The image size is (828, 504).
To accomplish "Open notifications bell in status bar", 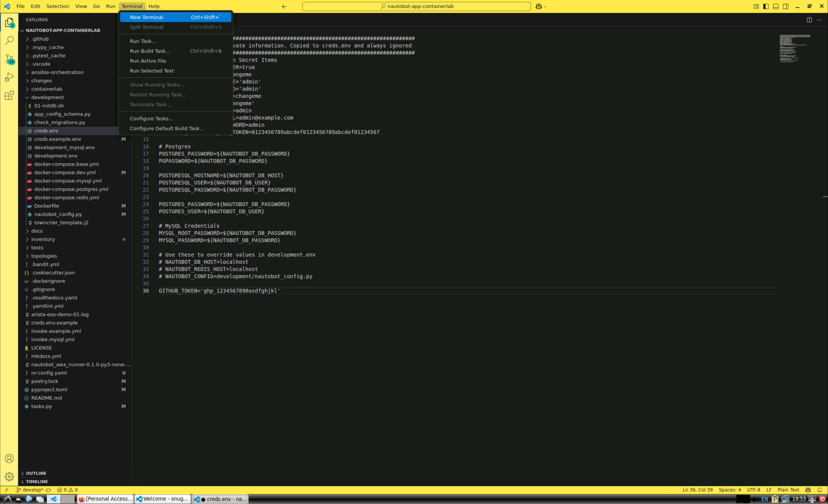I will click(x=820, y=490).
